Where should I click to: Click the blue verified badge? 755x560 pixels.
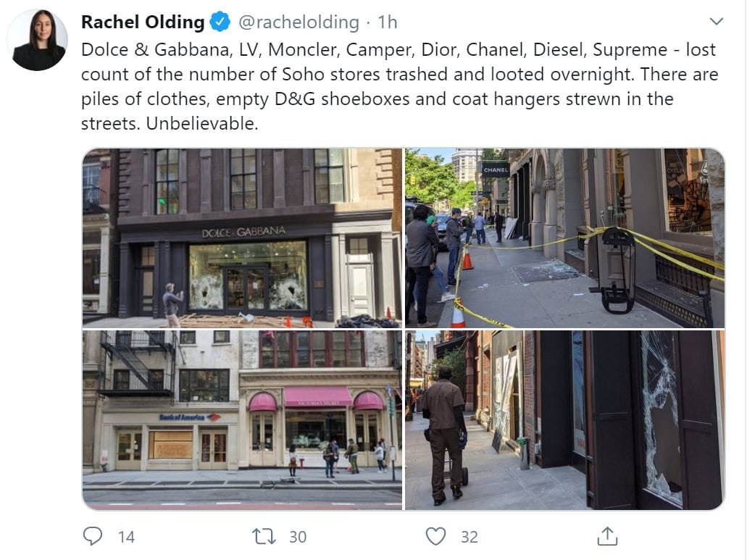point(220,22)
